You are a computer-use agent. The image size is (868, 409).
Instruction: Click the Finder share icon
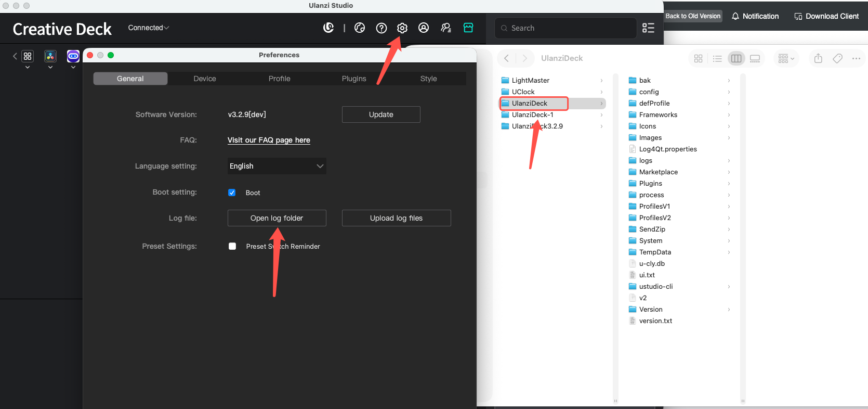[818, 58]
